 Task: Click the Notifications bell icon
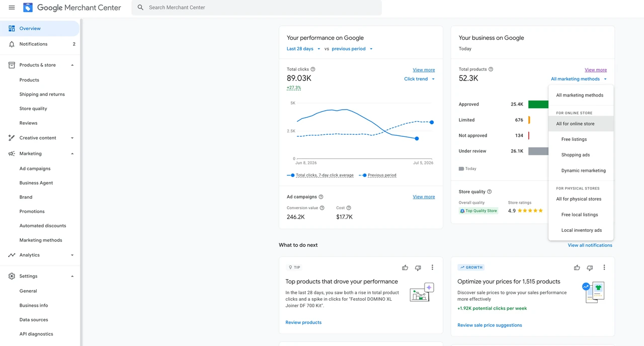click(12, 44)
